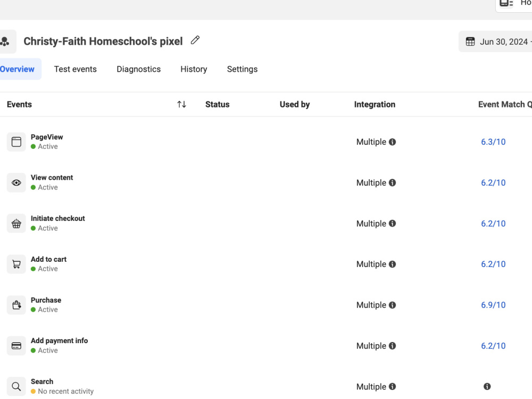532x399 pixels.
Task: Click the Event Match Quality column header
Action: [x=505, y=104]
